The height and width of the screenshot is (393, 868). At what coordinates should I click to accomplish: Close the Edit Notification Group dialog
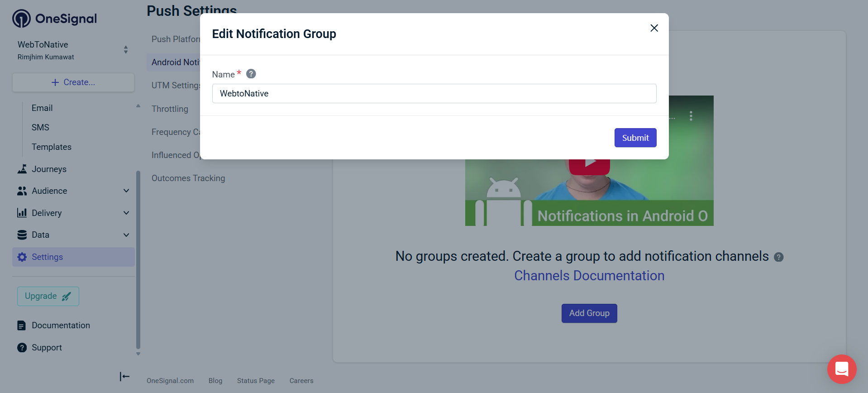[654, 28]
